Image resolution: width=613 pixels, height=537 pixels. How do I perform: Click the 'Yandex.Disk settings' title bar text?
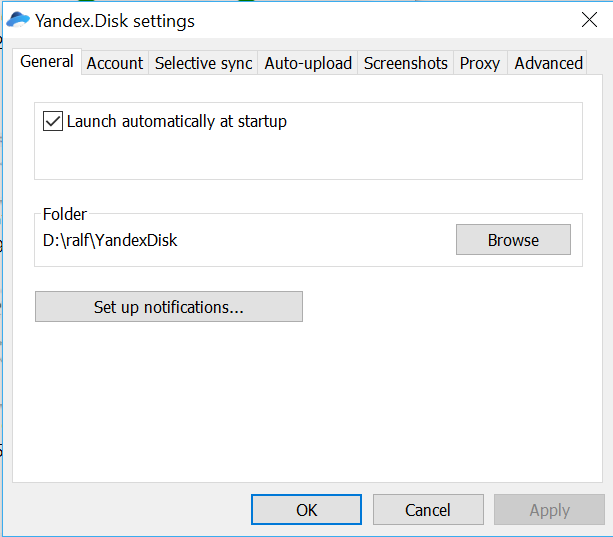click(115, 21)
